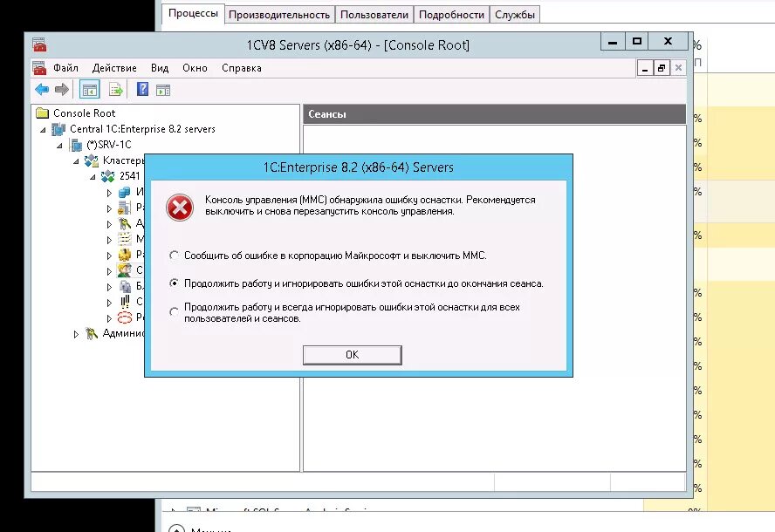The width and height of the screenshot is (775, 532).
Task: Open the Справка menu
Action: coord(241,68)
